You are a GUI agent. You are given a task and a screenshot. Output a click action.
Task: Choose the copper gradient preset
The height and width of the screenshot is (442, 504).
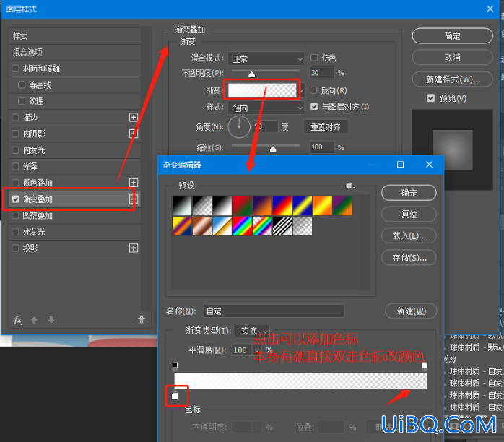tap(202, 225)
